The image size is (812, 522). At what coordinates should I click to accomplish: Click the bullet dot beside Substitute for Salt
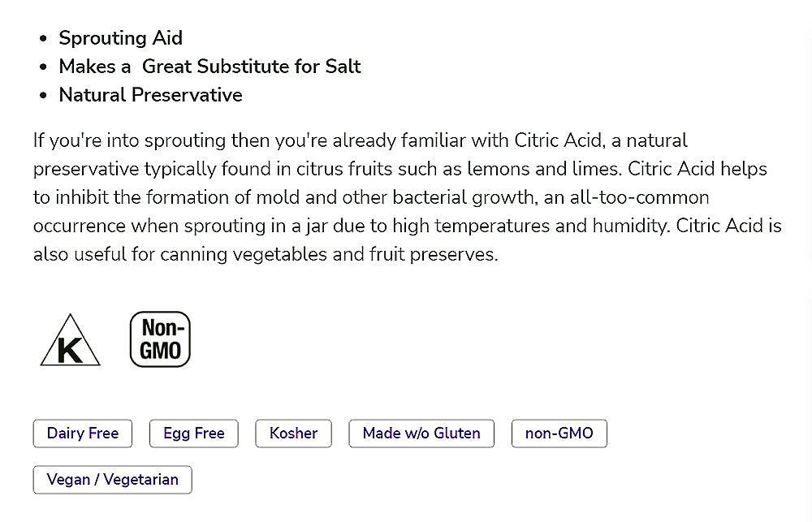click(x=43, y=67)
